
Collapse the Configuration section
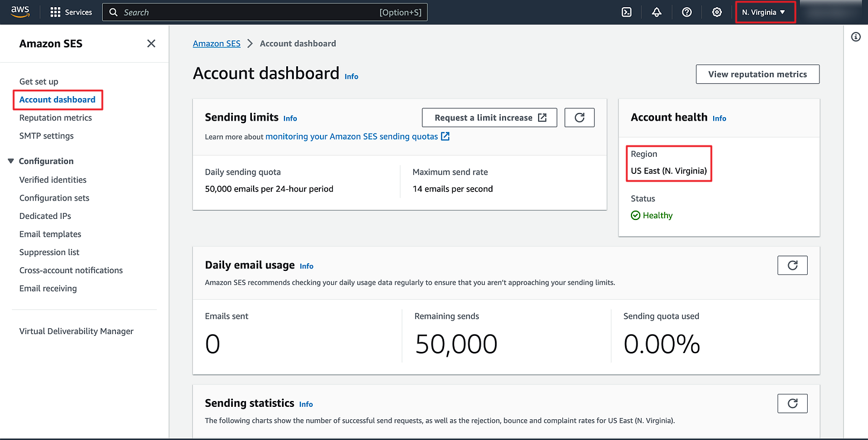11,161
